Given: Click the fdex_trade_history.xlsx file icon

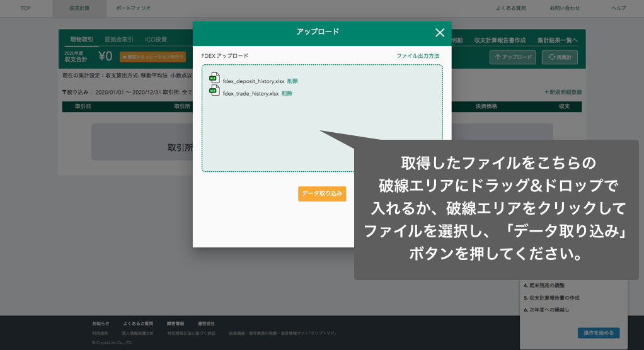Looking at the screenshot, I should (214, 90).
